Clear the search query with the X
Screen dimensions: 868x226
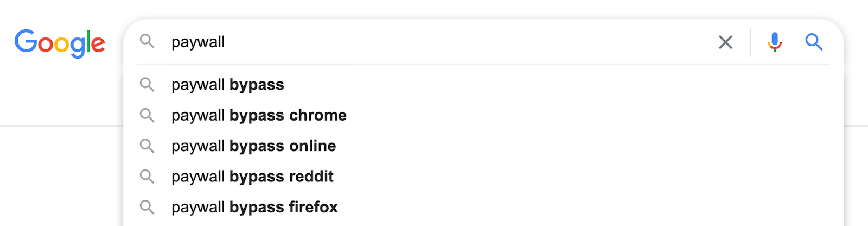coord(725,42)
